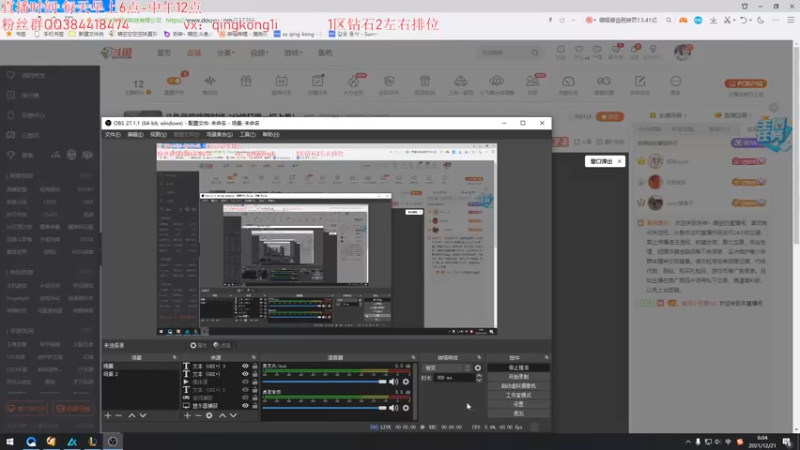This screenshot has width=800, height=450.
Task: Remove selected source with minus icon
Action: (x=198, y=416)
